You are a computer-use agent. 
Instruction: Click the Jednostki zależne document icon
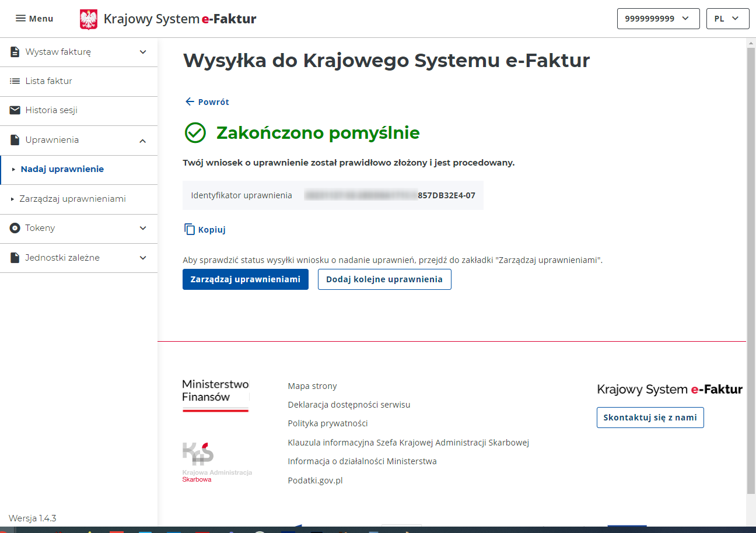tap(15, 258)
